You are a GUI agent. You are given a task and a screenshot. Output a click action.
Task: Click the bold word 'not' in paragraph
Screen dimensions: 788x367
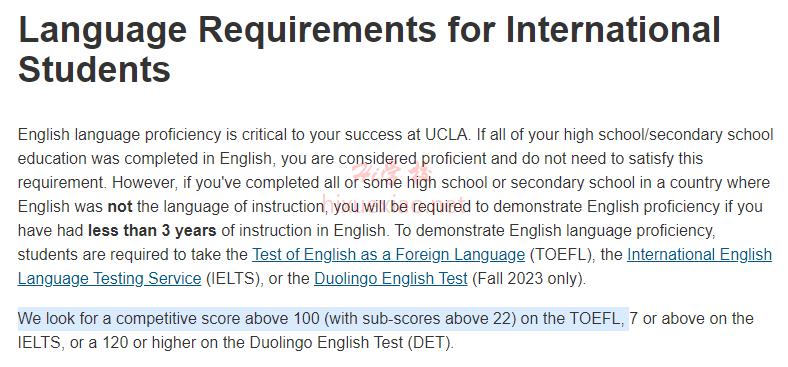click(x=120, y=207)
